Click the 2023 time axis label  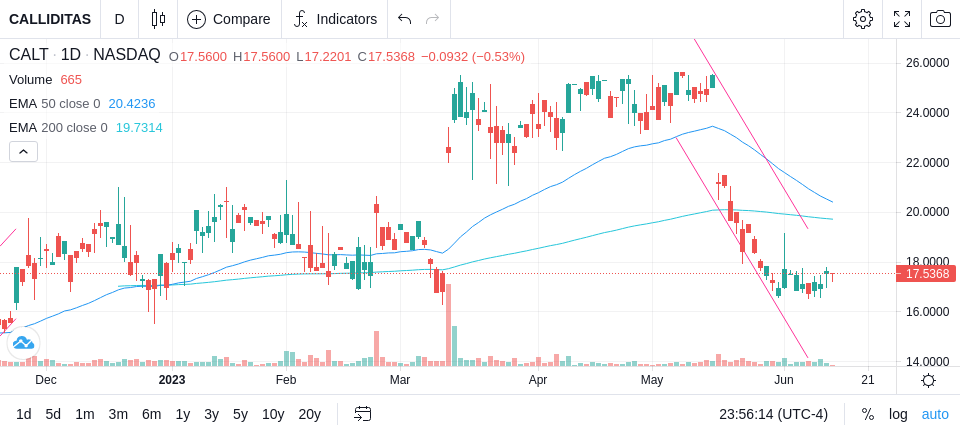click(x=171, y=380)
